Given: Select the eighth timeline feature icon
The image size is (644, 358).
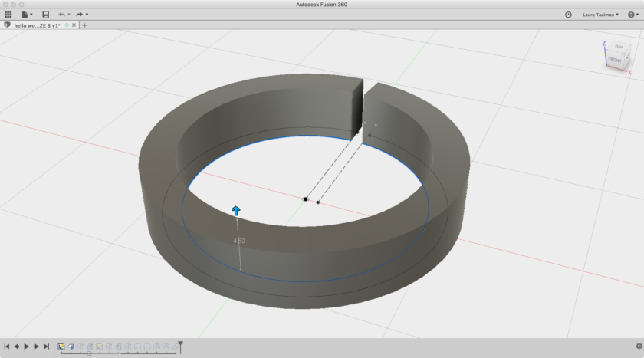Looking at the screenshot, I should [128, 347].
